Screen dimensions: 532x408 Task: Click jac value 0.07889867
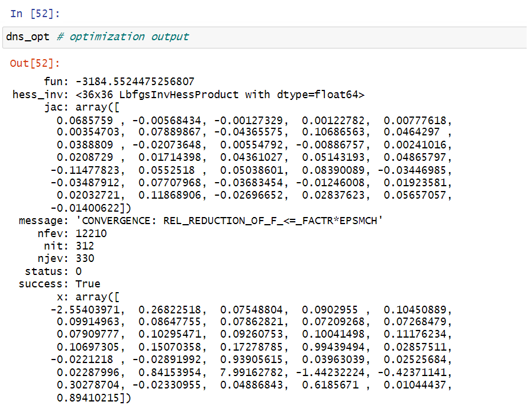tap(170, 132)
